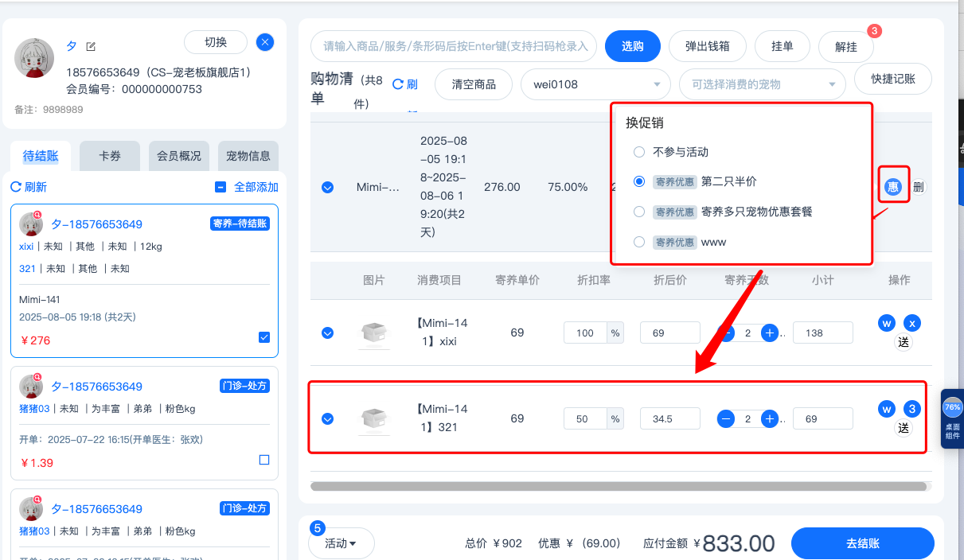Switch to the 会员概况 tab

[x=179, y=156]
